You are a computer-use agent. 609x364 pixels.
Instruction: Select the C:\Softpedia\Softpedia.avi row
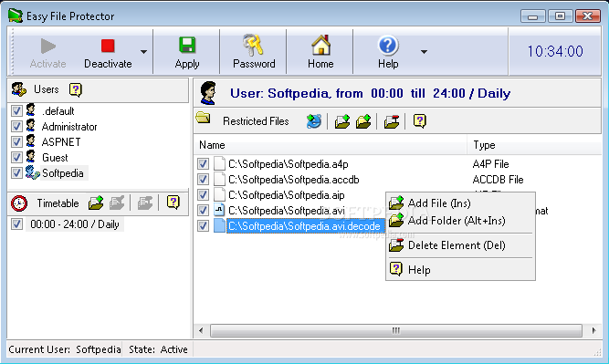pyautogui.click(x=287, y=211)
